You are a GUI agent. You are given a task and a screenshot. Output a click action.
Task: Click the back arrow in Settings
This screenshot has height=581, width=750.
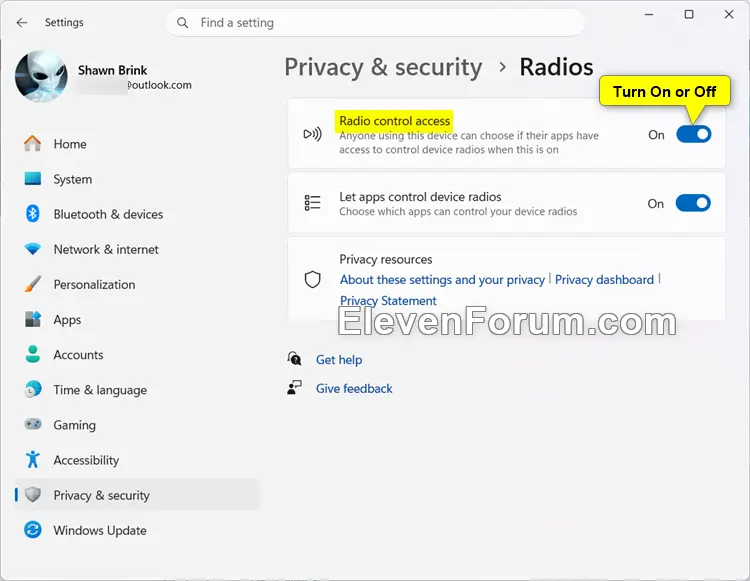point(22,22)
